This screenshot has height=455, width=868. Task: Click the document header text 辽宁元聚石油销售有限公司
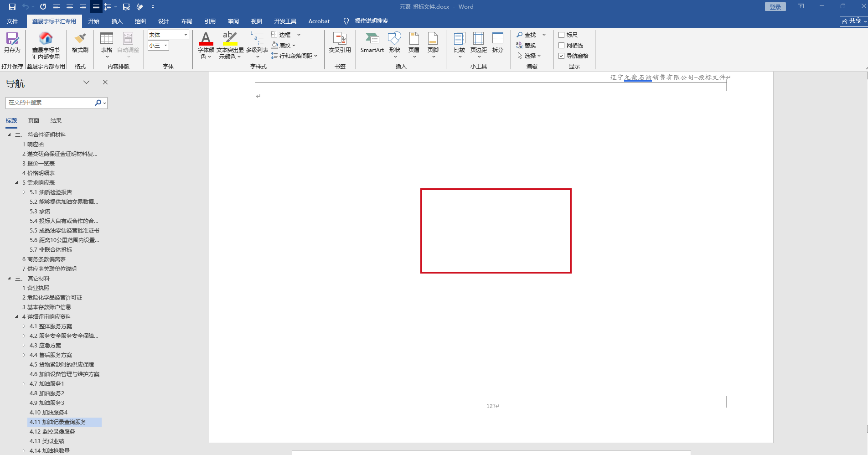pyautogui.click(x=652, y=78)
